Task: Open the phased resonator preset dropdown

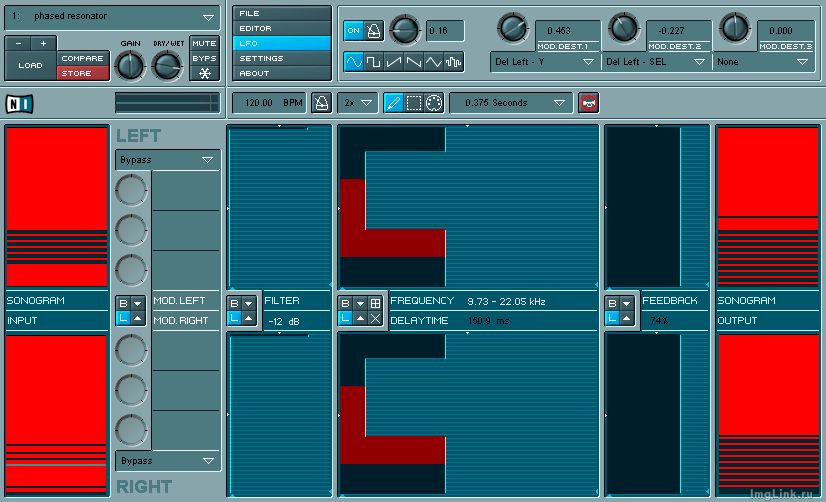Action: click(112, 17)
